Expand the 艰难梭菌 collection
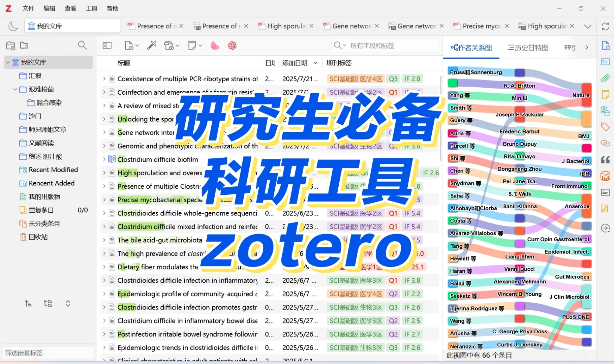The image size is (614, 364). (x=15, y=89)
